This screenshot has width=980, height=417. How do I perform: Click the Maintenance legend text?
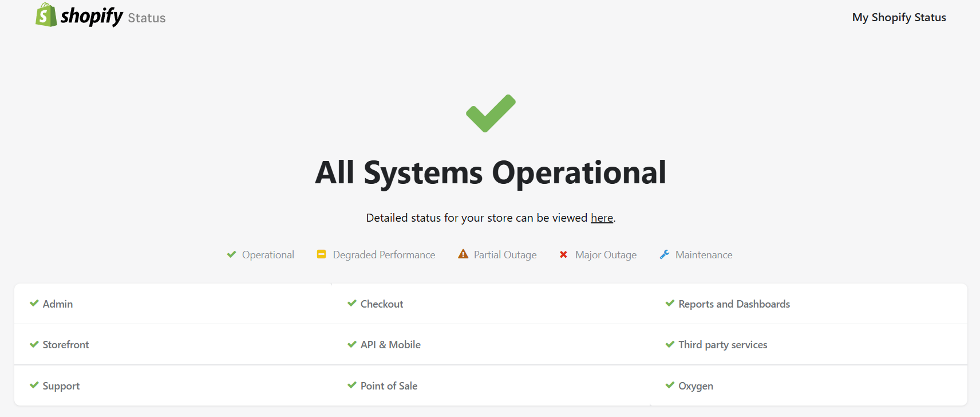pos(704,255)
